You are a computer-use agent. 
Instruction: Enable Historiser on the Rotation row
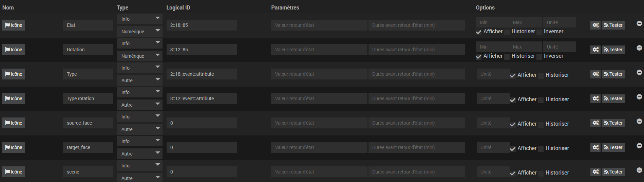507,57
